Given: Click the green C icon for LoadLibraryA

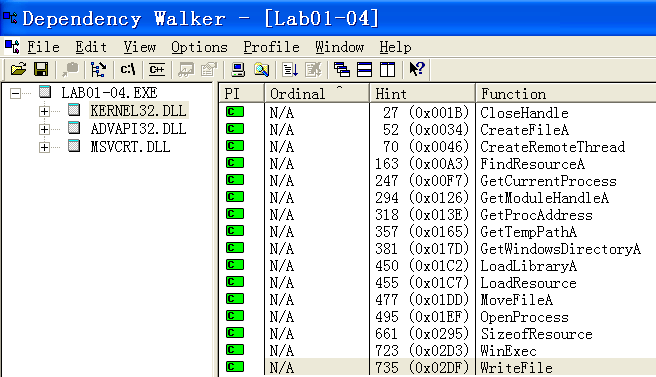Looking at the screenshot, I should click(235, 264).
